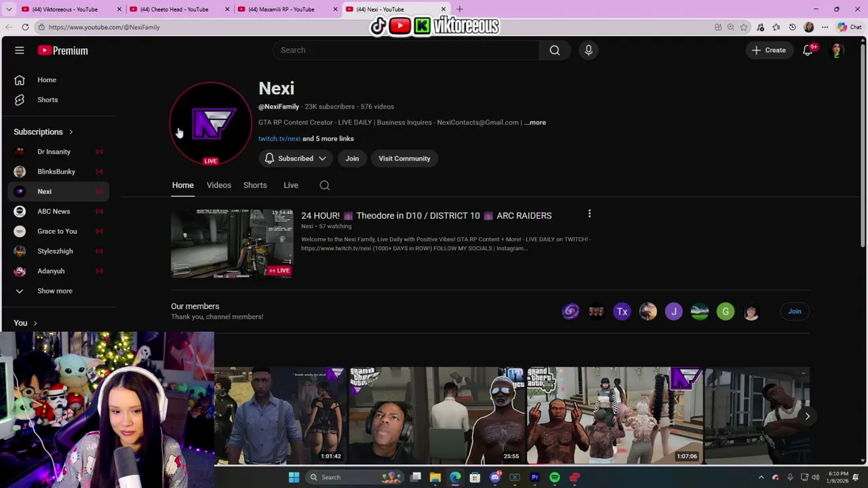
Task: Search within the Nexi channel
Action: point(325,185)
